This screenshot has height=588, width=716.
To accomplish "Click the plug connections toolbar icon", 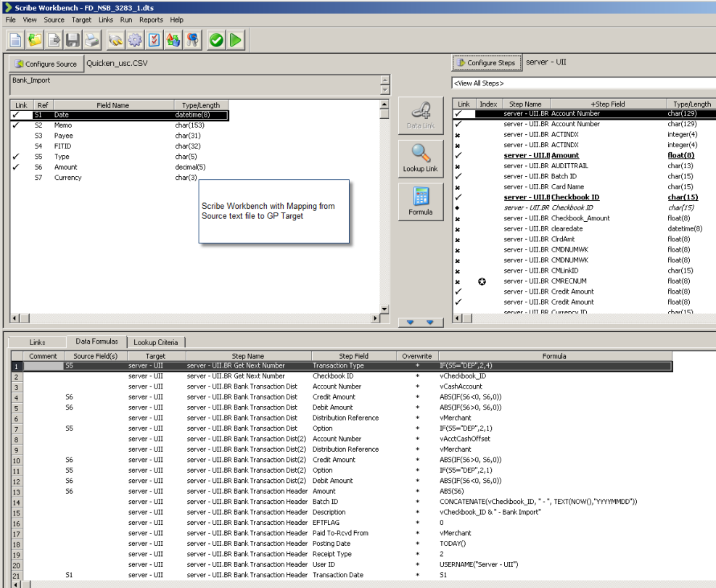I will tap(116, 40).
